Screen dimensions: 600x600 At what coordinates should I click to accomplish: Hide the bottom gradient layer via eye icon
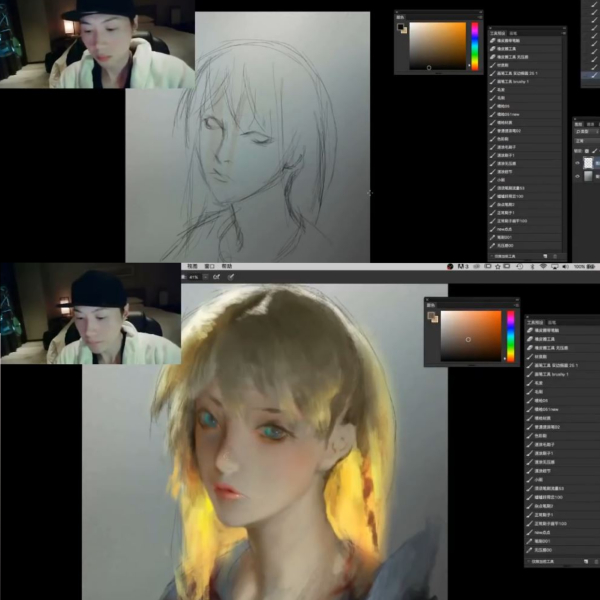(577, 176)
